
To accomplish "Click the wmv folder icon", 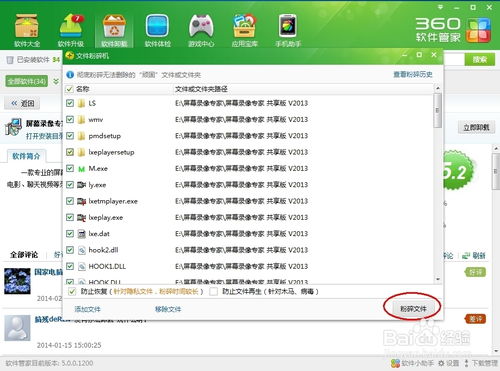I will [x=81, y=120].
